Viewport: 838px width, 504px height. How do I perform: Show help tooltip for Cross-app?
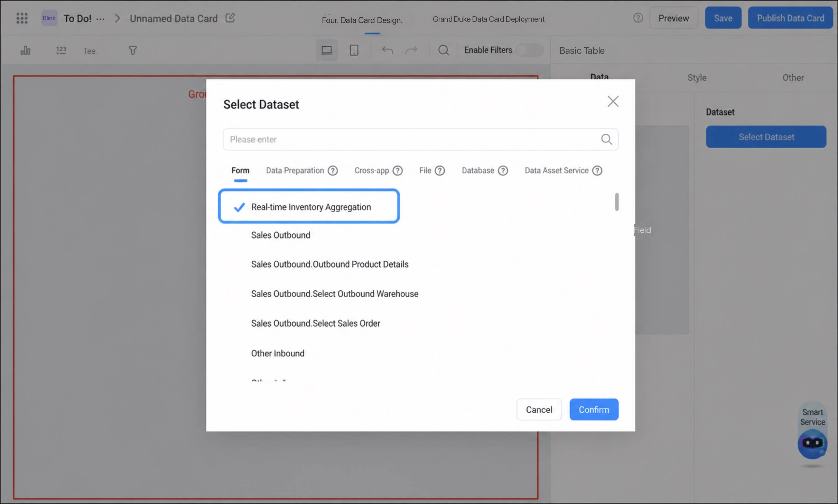(398, 170)
